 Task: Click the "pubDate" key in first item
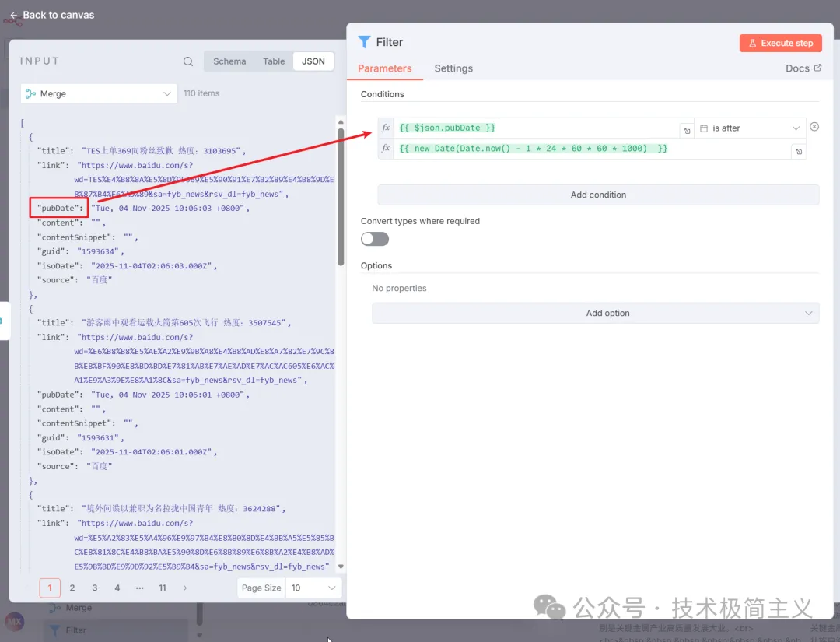point(60,208)
